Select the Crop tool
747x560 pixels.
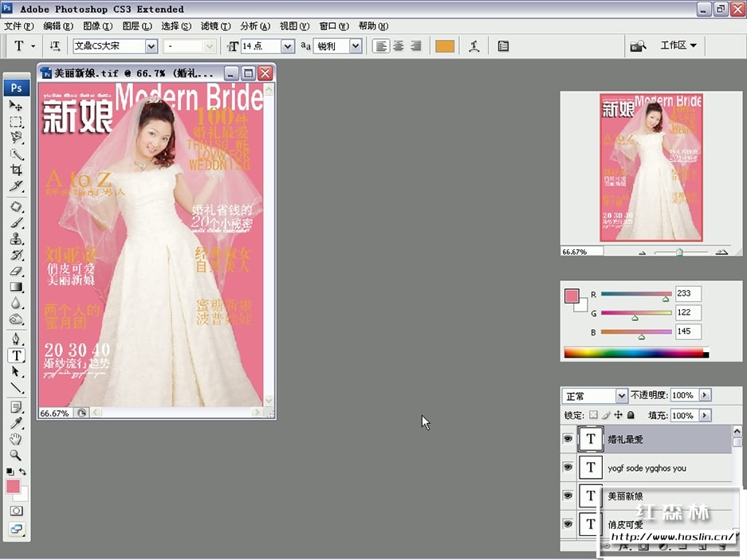click(x=16, y=170)
